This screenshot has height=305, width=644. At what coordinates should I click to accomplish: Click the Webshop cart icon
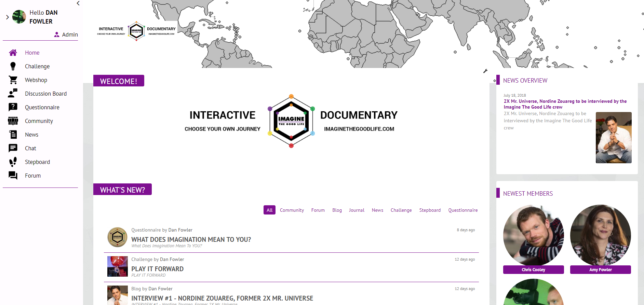pyautogui.click(x=13, y=80)
